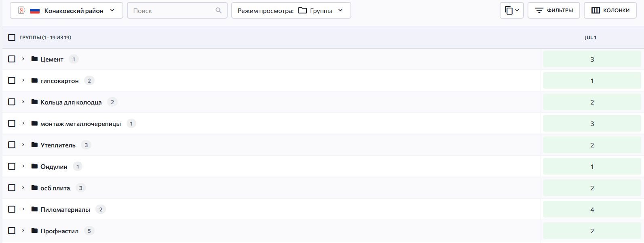Check the Утеплитель row checkbox
Viewport: 644px width, 243px height.
[12, 145]
